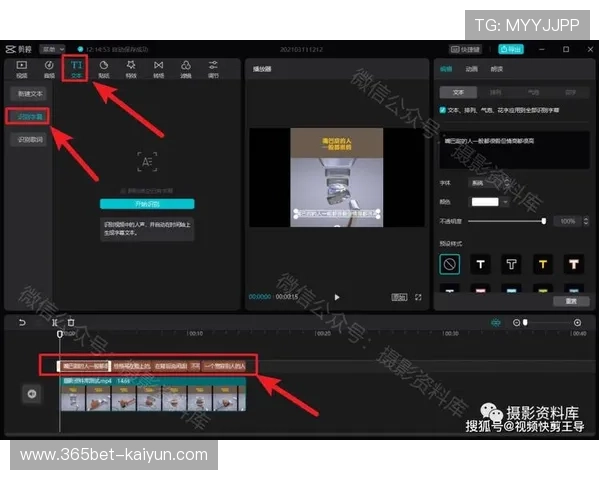Click the video preview in player
This screenshot has height=480, width=600.
337,177
